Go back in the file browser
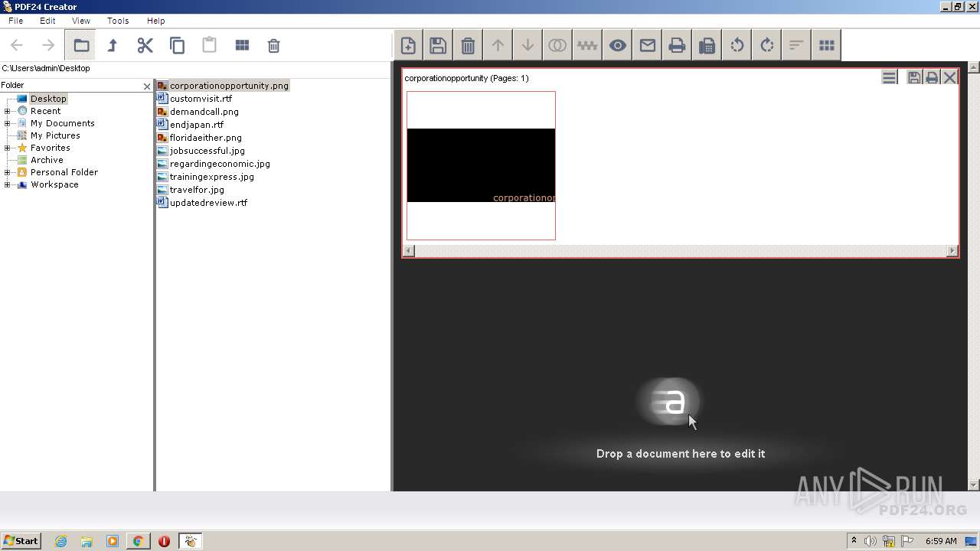Viewport: 980px width, 551px height. coord(17,46)
